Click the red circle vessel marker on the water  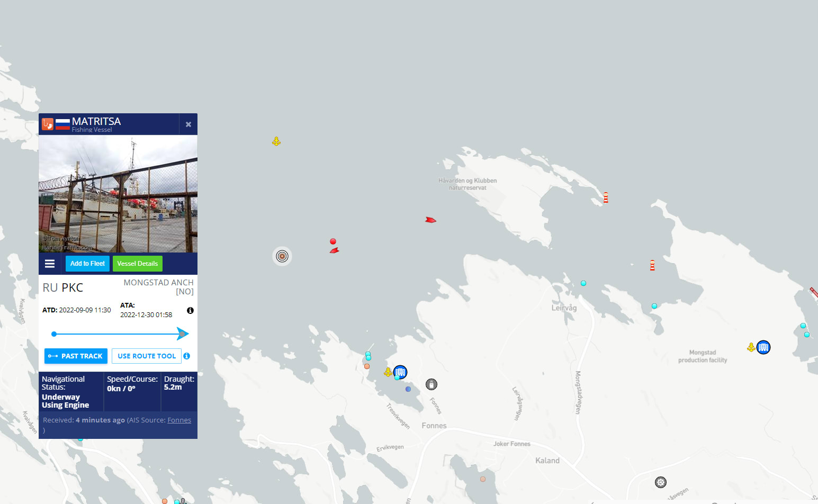click(333, 241)
